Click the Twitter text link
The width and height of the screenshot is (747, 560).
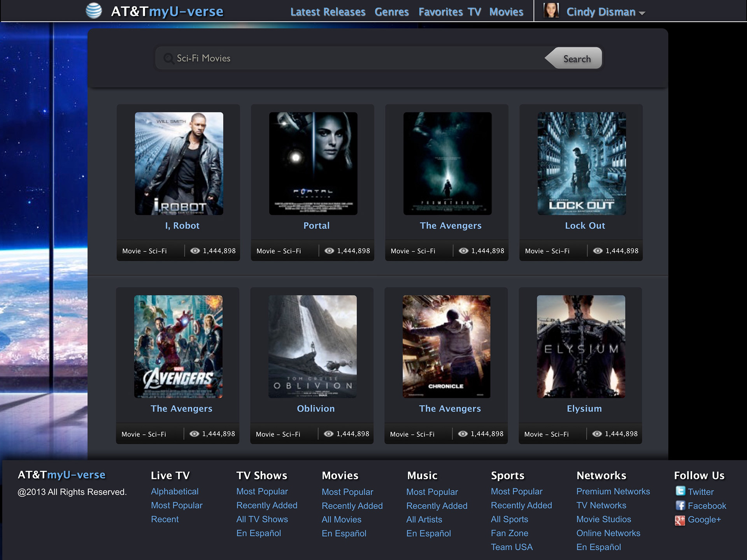tap(701, 492)
